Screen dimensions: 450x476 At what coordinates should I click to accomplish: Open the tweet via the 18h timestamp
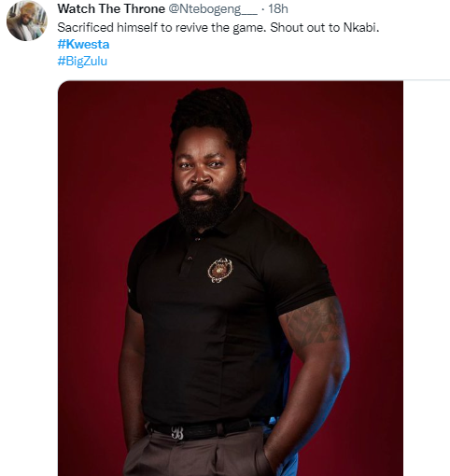(278, 9)
